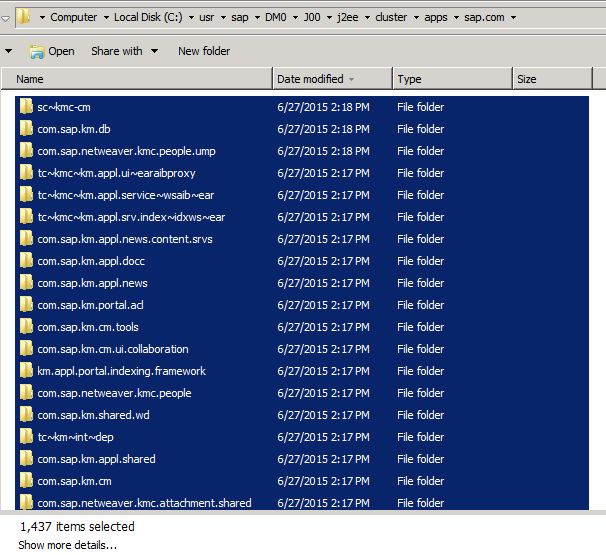Expand the arrow after sap.com breadcrumb

click(513, 17)
